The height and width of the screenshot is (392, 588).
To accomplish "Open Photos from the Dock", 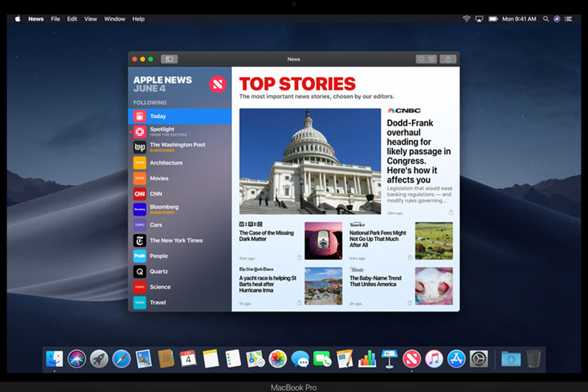I will [278, 359].
